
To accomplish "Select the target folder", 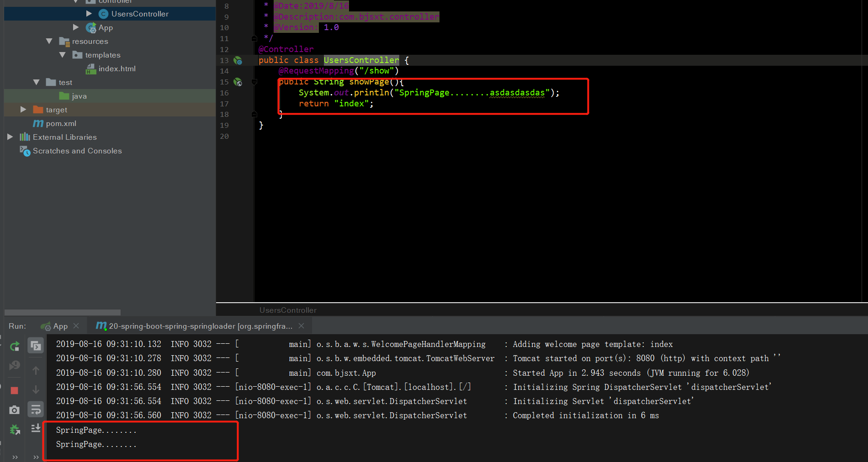I will click(56, 110).
